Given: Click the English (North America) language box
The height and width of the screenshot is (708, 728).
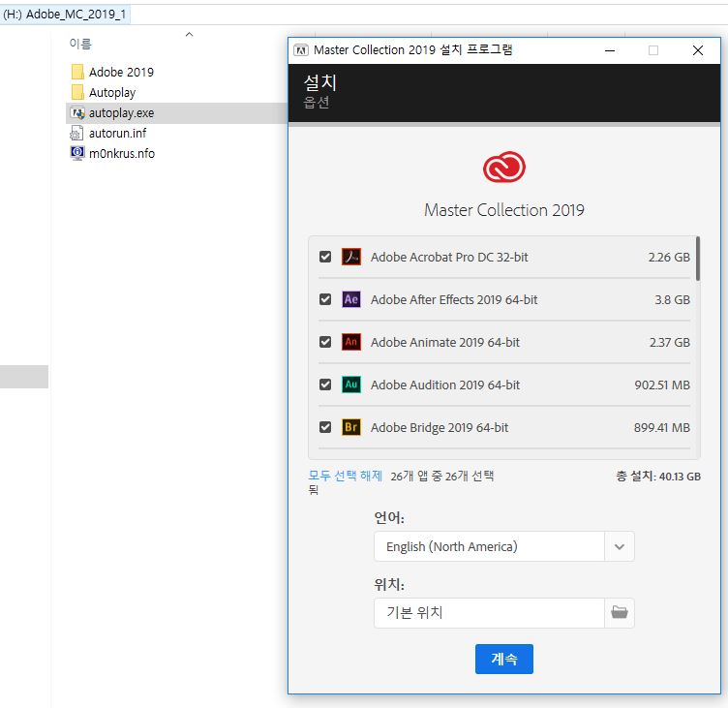Looking at the screenshot, I should pos(489,546).
